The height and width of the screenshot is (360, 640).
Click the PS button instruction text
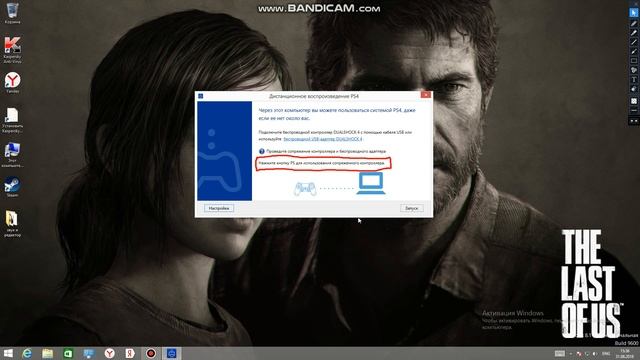coord(322,163)
